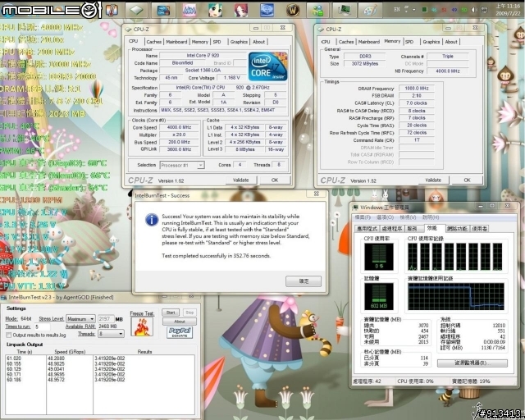Open the red-haired anime character taskbar icon
The width and height of the screenshot is (525, 420).
pyautogui.click(x=240, y=11)
